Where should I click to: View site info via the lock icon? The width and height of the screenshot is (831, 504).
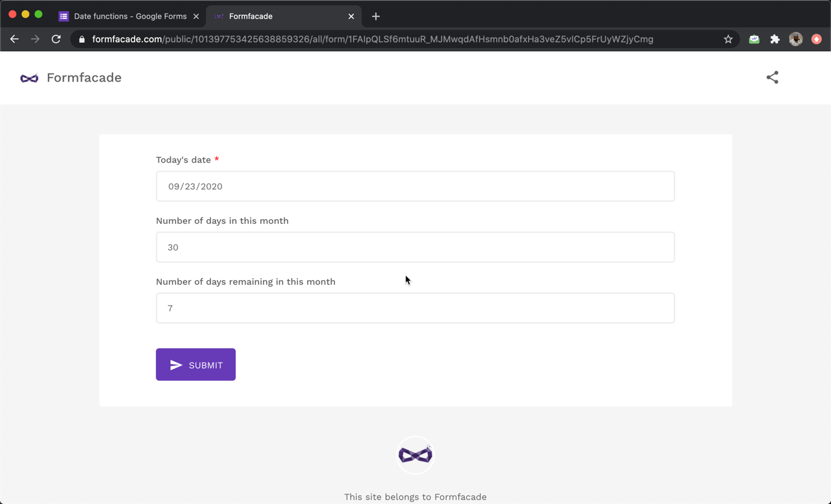[x=82, y=40]
